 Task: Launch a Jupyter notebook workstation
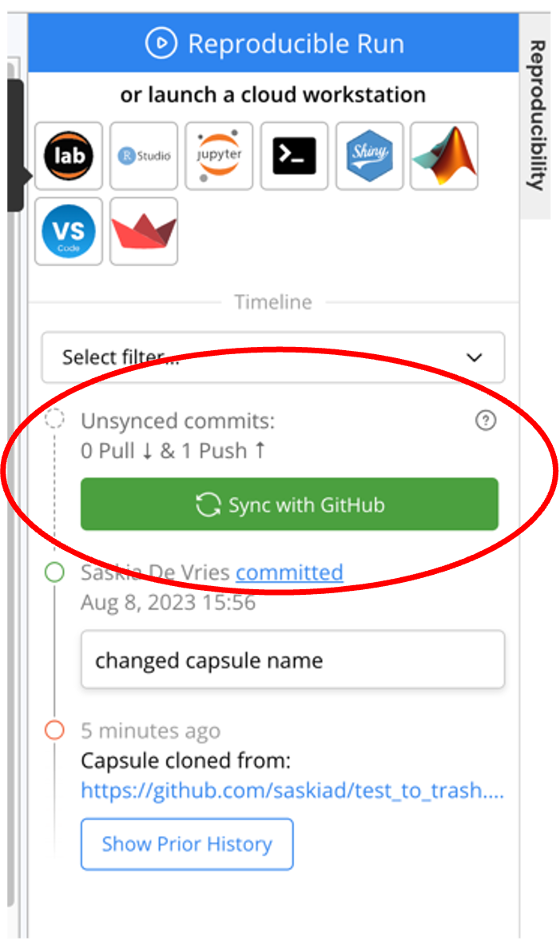(x=219, y=156)
